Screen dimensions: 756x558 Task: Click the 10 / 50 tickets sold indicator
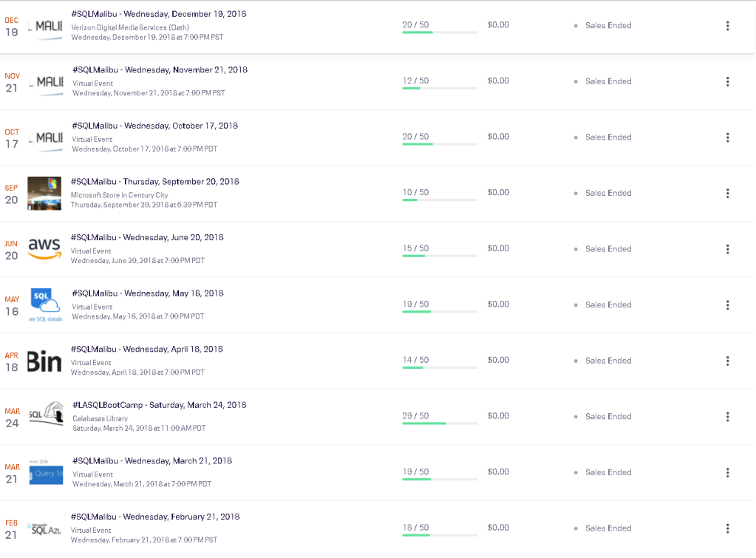coord(415,193)
